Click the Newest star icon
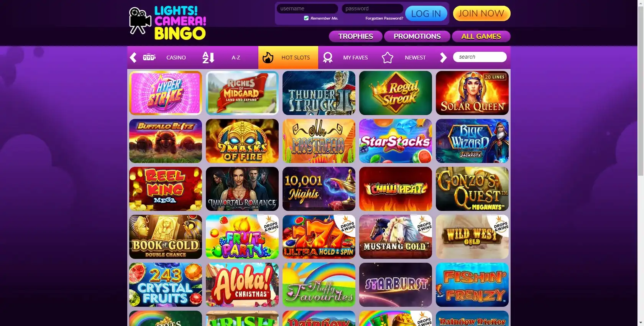The height and width of the screenshot is (326, 644). (388, 58)
